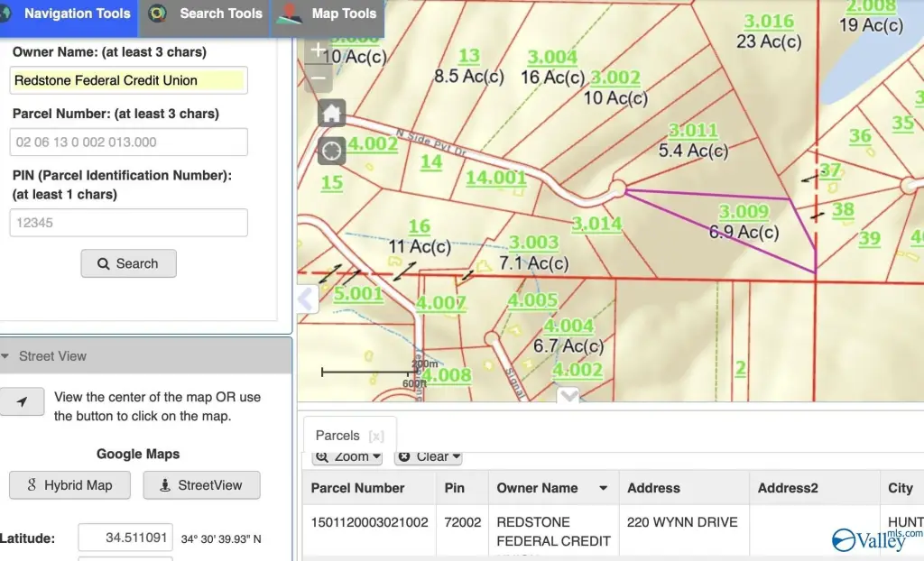The width and height of the screenshot is (924, 561).
Task: Click the map zoom in plus icon
Action: 319,51
